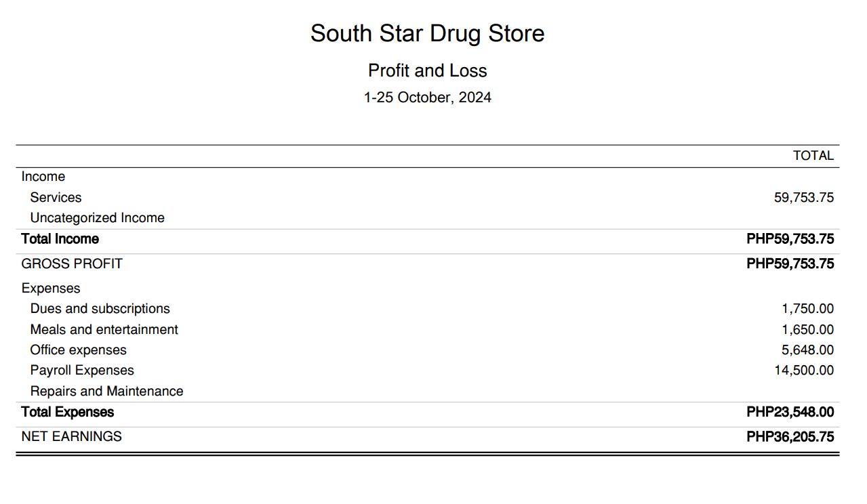867x504 pixels.
Task: Open the Services income row
Action: tap(56, 198)
